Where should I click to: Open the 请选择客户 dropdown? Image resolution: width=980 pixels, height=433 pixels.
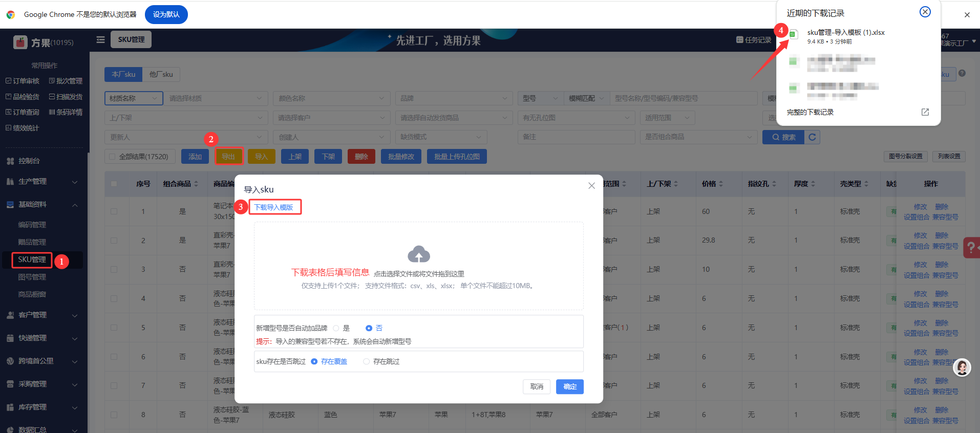(331, 118)
